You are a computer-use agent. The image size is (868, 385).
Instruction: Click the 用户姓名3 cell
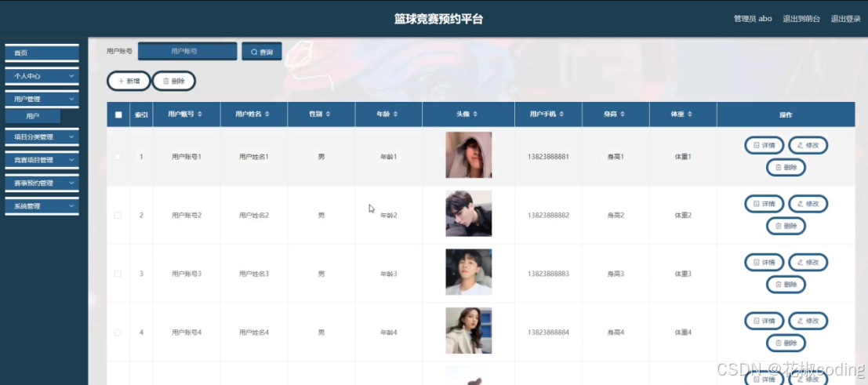click(253, 274)
